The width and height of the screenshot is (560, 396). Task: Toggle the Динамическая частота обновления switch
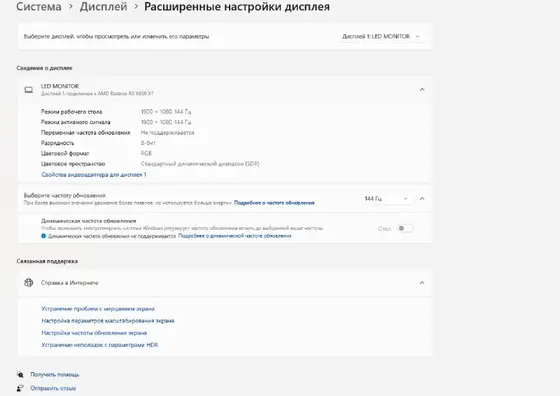pos(405,228)
